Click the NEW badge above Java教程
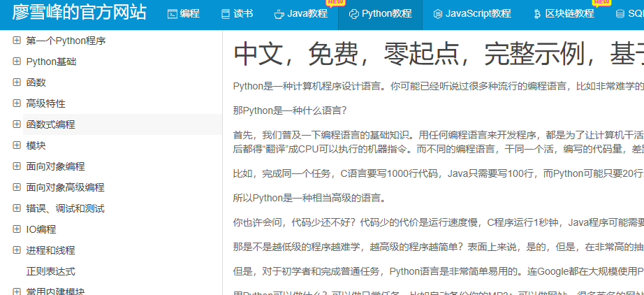 pyautogui.click(x=335, y=3)
